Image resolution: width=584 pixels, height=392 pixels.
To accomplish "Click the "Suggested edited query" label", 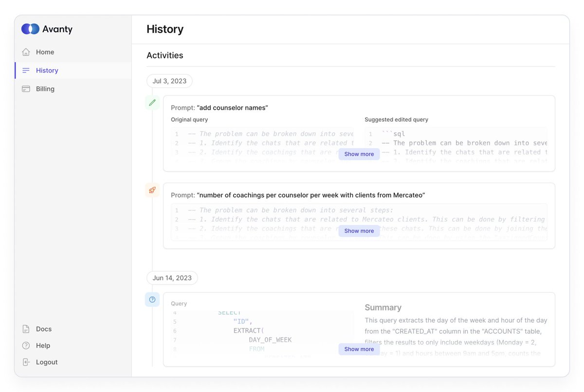I will click(x=397, y=120).
